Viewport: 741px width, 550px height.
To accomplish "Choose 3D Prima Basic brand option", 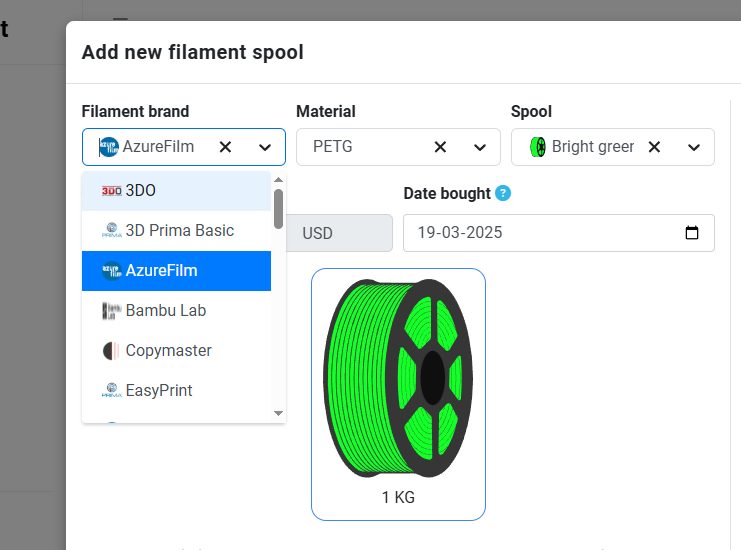I will [x=176, y=231].
